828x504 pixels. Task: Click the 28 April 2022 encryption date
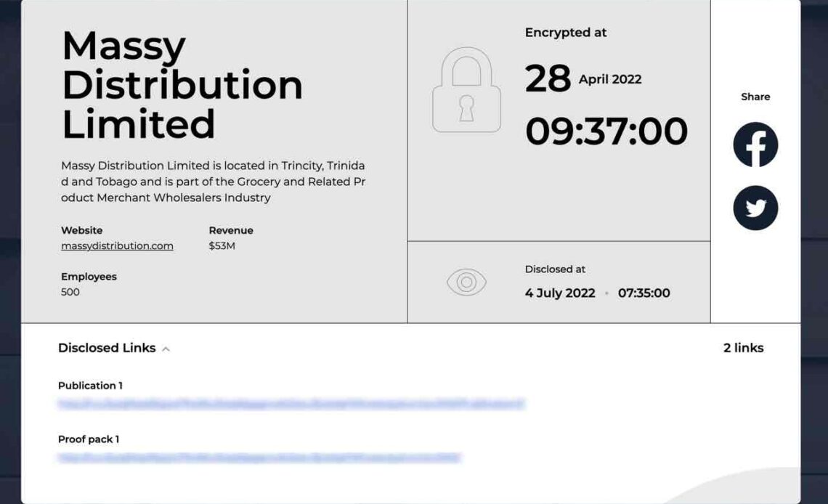coord(583,78)
